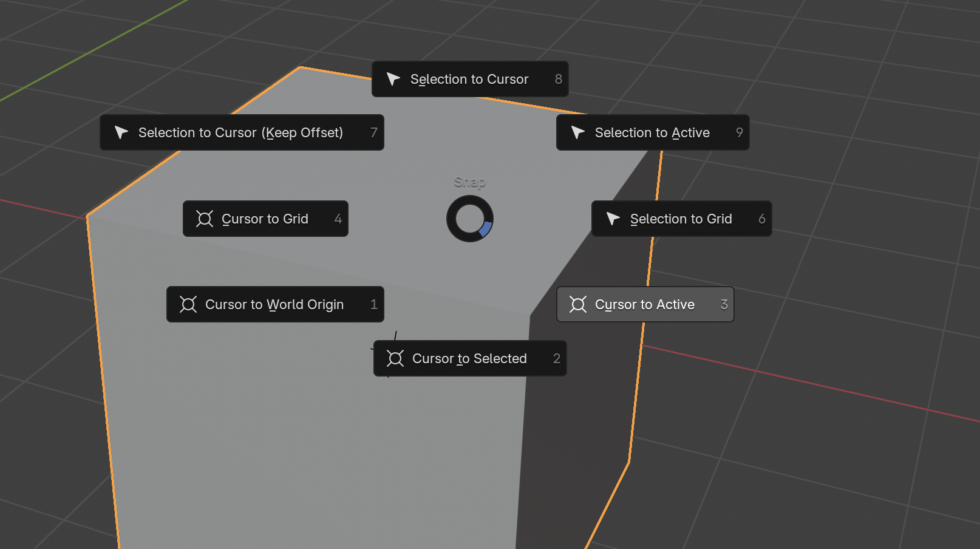Click arrow icon beside Selection to Active
The width and height of the screenshot is (980, 549).
click(x=578, y=132)
